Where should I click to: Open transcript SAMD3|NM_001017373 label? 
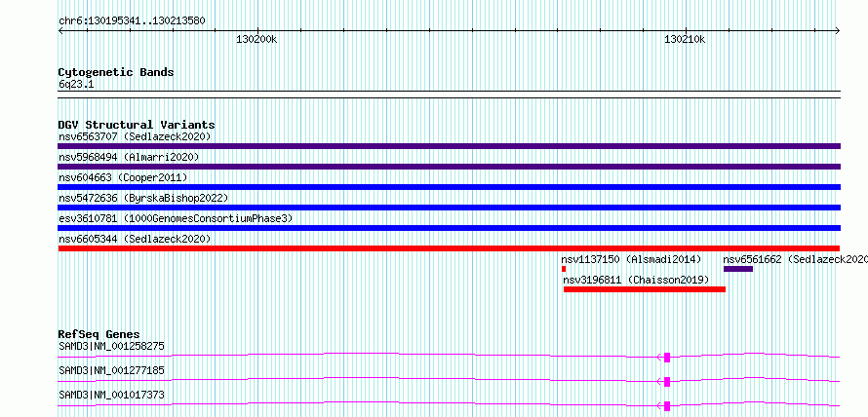coord(111,395)
